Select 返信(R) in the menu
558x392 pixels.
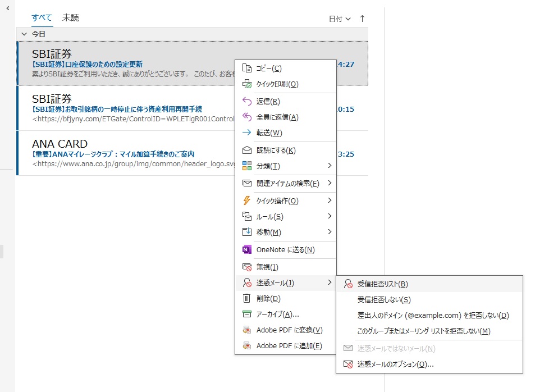click(285, 101)
